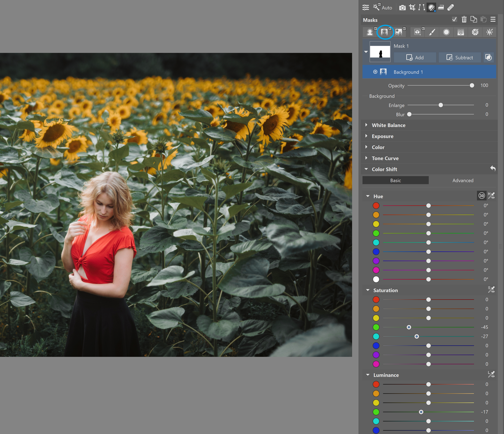Open the Retouching bandage tool
The width and height of the screenshot is (504, 434).
[x=450, y=7]
